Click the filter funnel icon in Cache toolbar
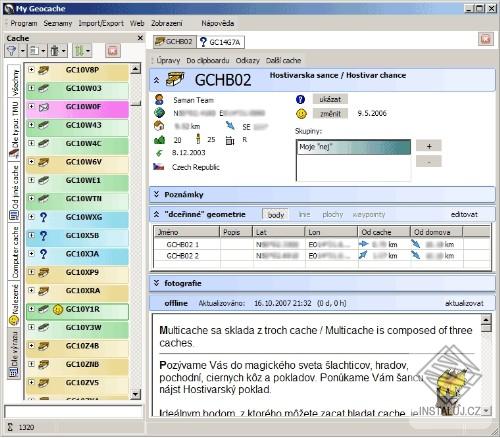Screen dimensions: 500x438 12,51
